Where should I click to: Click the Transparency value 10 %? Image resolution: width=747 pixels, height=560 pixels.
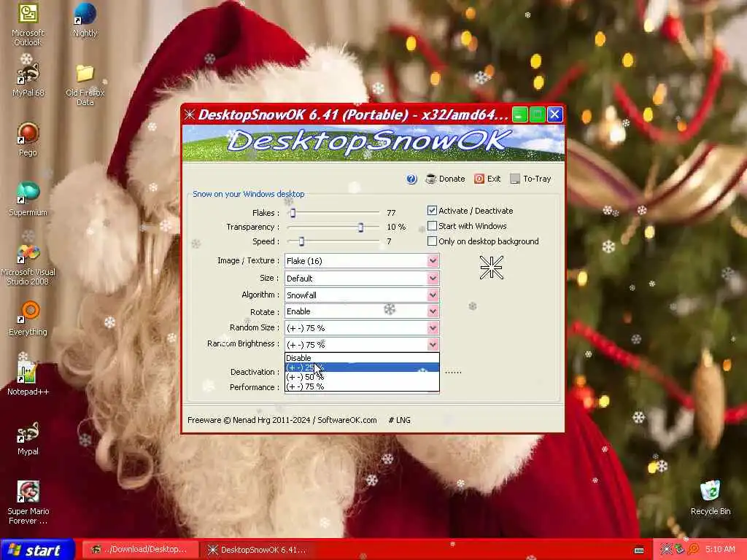pyautogui.click(x=396, y=227)
